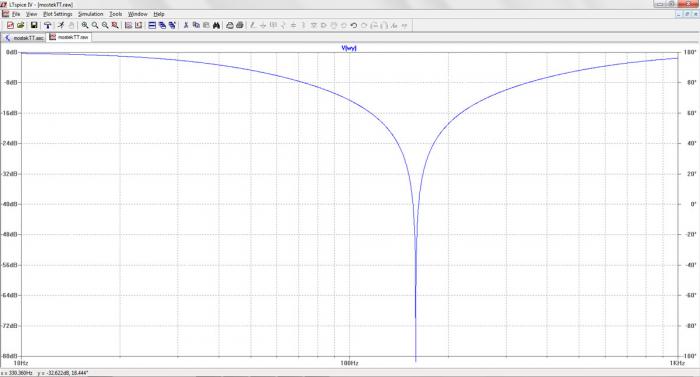Click the Open file toolbar icon
This screenshot has height=377, width=700.
(21, 25)
